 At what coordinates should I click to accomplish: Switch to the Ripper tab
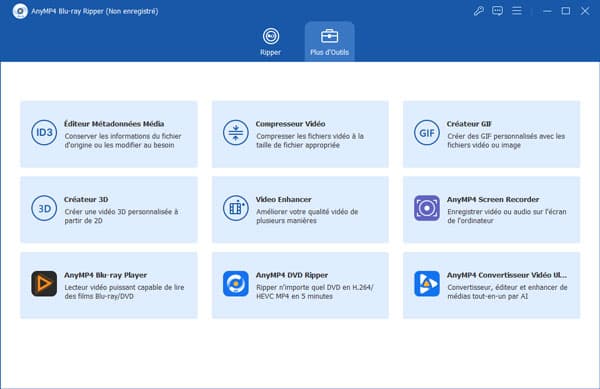coord(271,42)
